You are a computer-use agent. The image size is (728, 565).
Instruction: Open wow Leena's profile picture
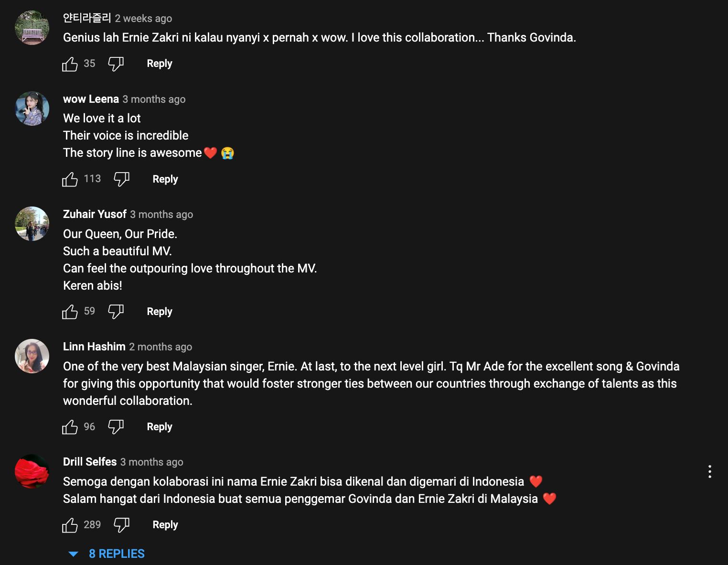pyautogui.click(x=32, y=109)
